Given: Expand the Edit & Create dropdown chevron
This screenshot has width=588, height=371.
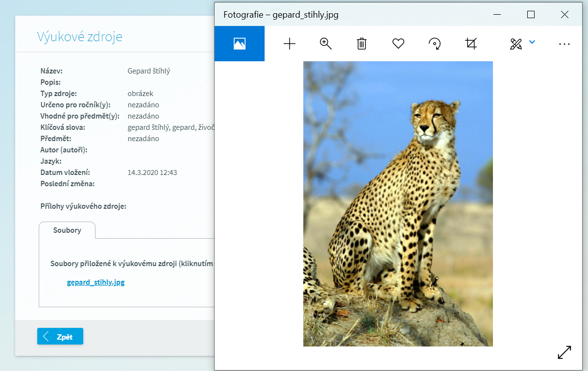Looking at the screenshot, I should pyautogui.click(x=532, y=43).
